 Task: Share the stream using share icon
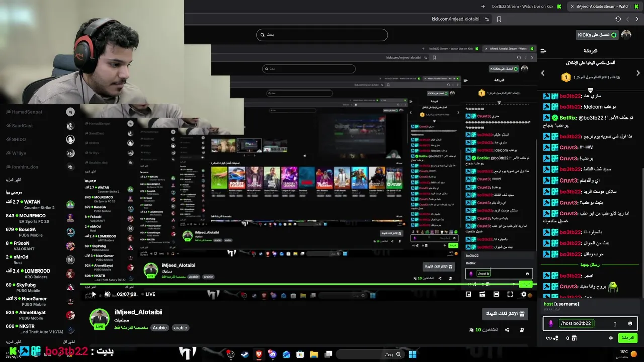507,330
